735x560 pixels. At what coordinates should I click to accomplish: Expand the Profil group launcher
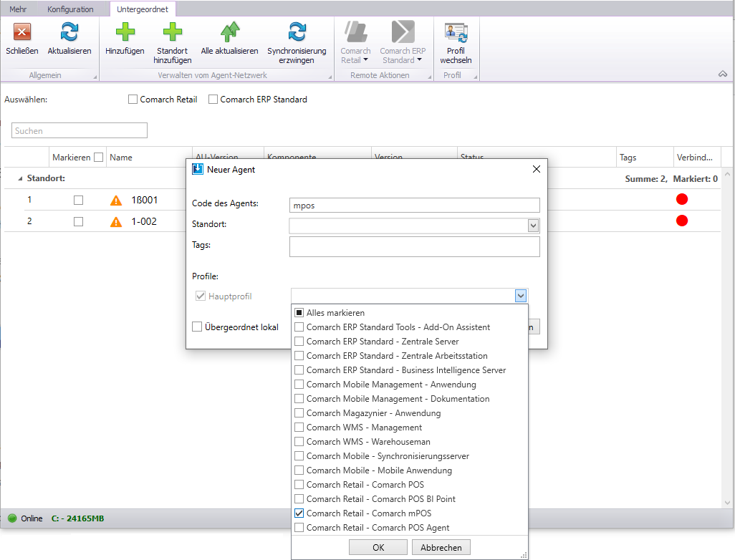pyautogui.click(x=475, y=77)
